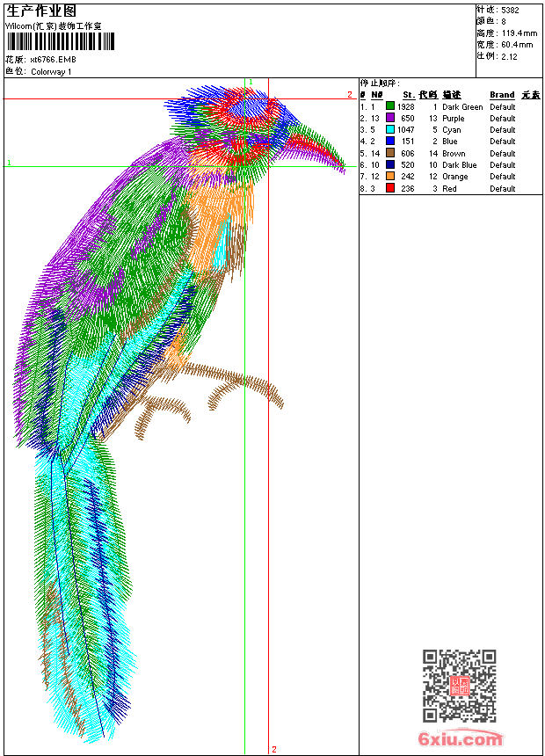Screen dimensions: 545x756
Task: Click the green marker number 1 at left
Action: [x=9, y=163]
